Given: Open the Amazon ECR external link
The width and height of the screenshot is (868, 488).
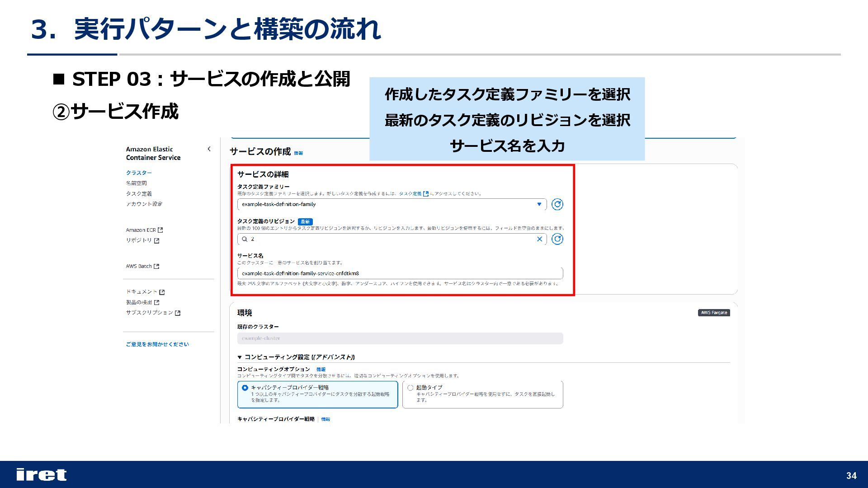Looking at the screenshot, I should coord(144,230).
